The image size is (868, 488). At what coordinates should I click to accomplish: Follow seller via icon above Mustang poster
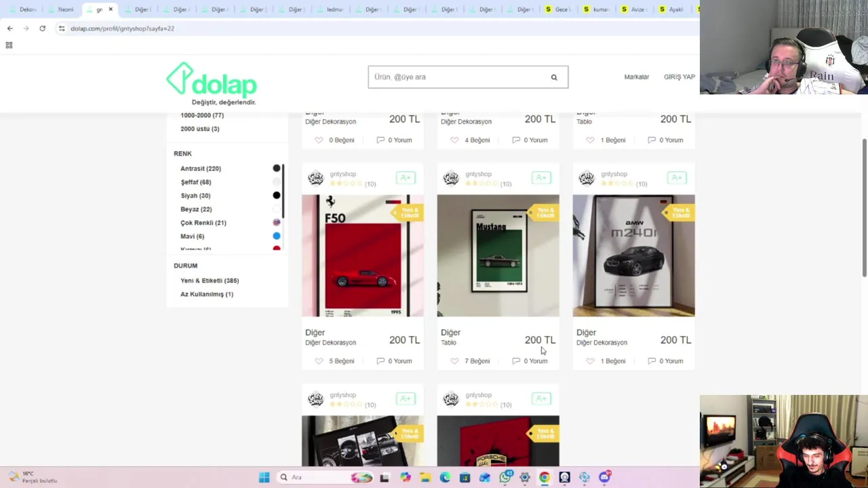pyautogui.click(x=541, y=178)
